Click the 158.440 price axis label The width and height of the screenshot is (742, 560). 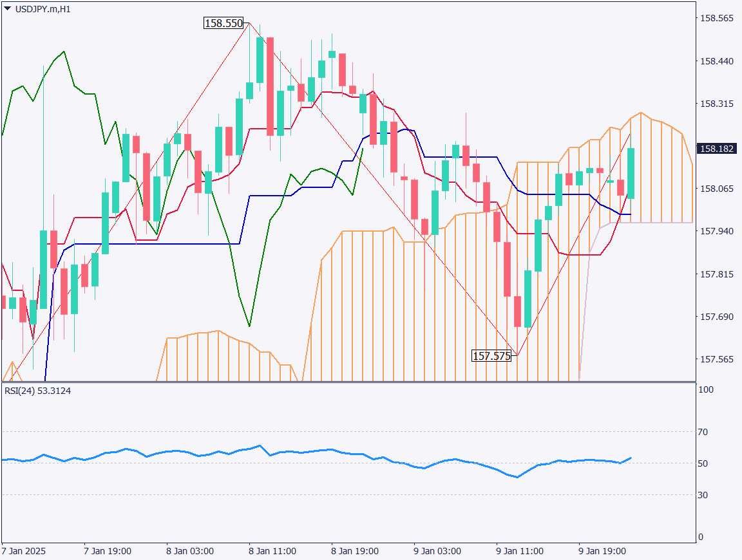pyautogui.click(x=716, y=61)
